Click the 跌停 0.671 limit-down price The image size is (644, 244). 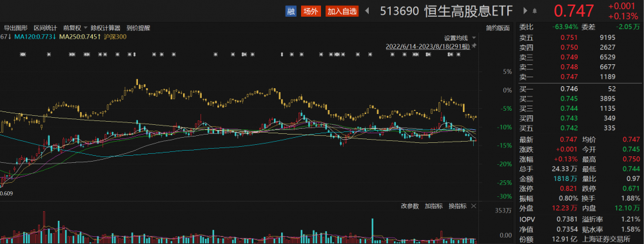click(632, 189)
